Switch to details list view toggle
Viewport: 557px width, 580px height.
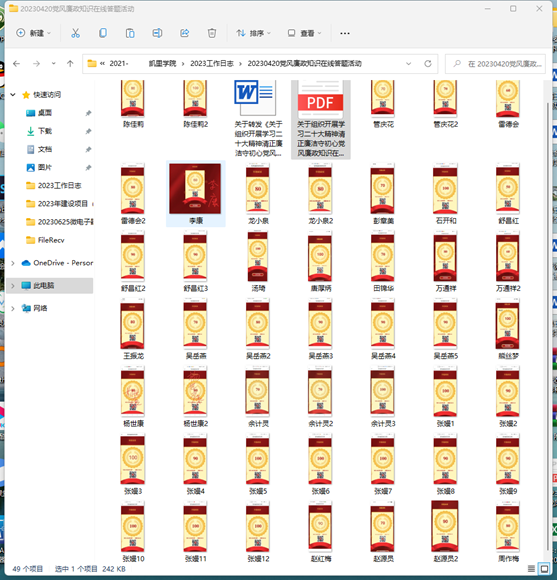[x=531, y=568]
